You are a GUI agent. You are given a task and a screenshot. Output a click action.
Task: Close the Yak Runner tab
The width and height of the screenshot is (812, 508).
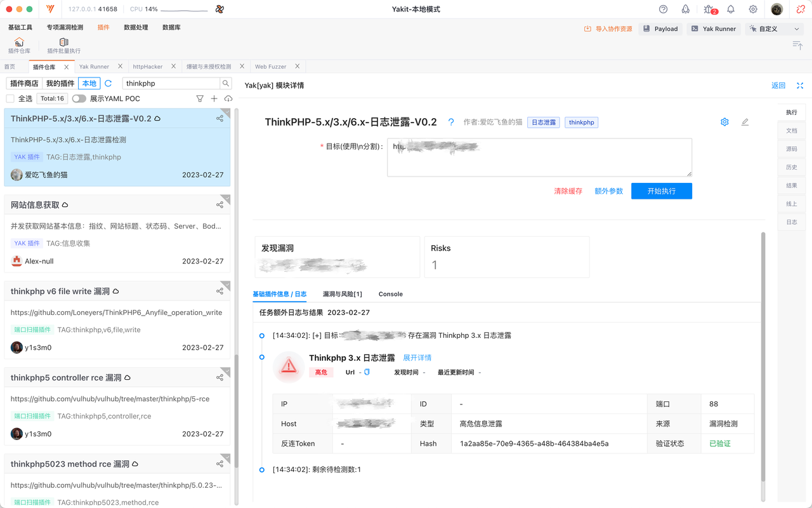coord(120,66)
